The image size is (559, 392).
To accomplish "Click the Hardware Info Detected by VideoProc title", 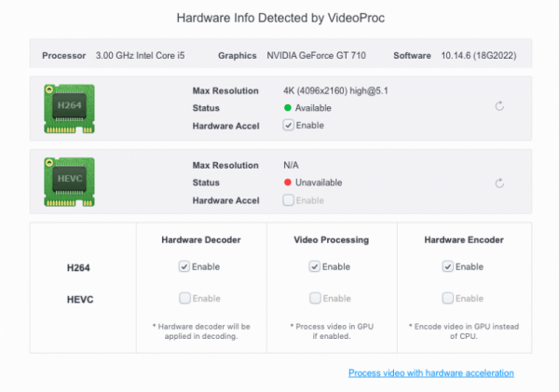I will [x=279, y=18].
